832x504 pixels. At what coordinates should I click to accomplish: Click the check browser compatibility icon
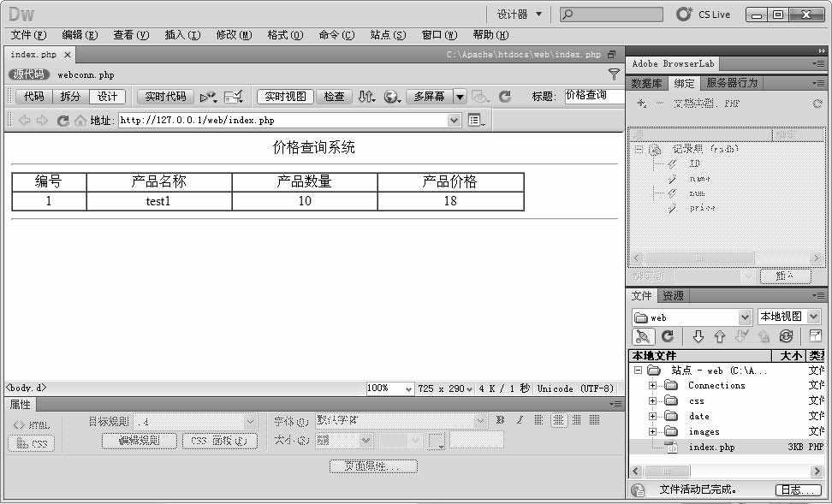click(x=234, y=97)
